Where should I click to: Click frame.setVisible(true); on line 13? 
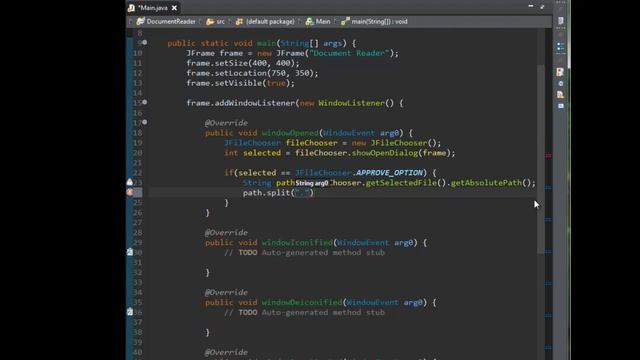(240, 83)
